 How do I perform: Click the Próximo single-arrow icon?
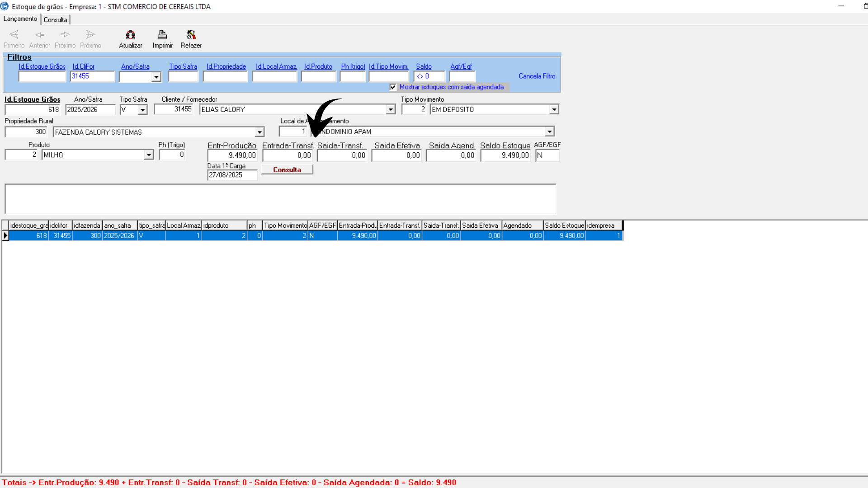click(65, 35)
